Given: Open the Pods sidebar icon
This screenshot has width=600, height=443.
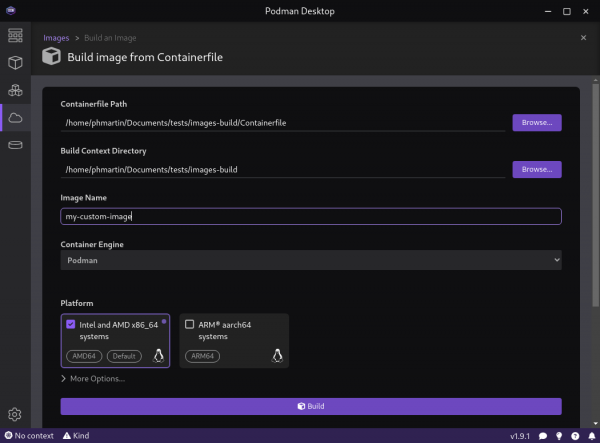Looking at the screenshot, I should click(x=15, y=90).
